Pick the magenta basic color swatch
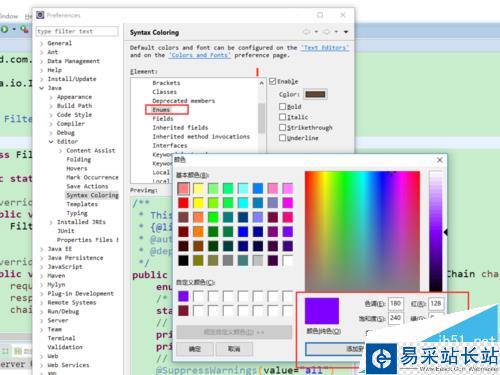Viewport: 500px width, 375px height. [x=287, y=203]
